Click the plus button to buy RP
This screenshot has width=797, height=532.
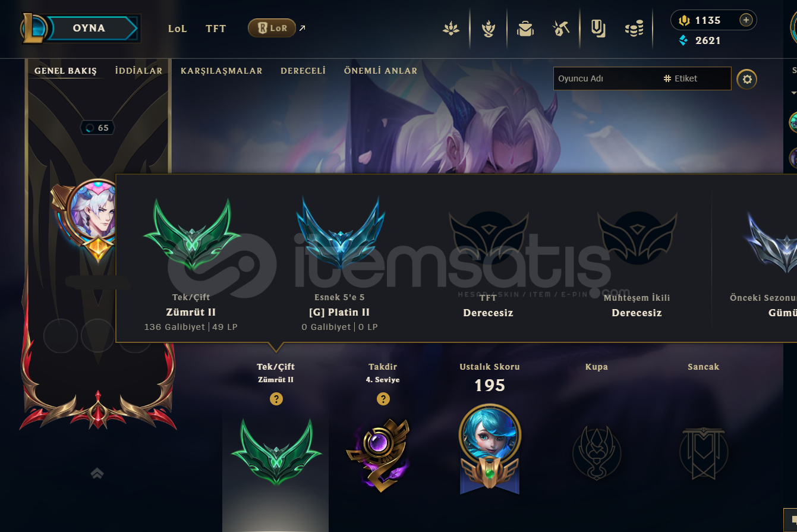point(746,20)
